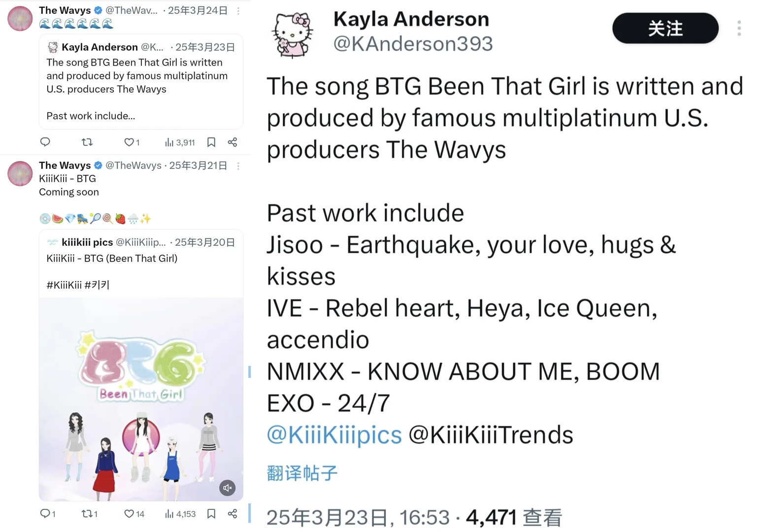This screenshot has width=765, height=532.
Task: Open the quoted Kayla Anderson tweet card
Action: click(x=141, y=82)
